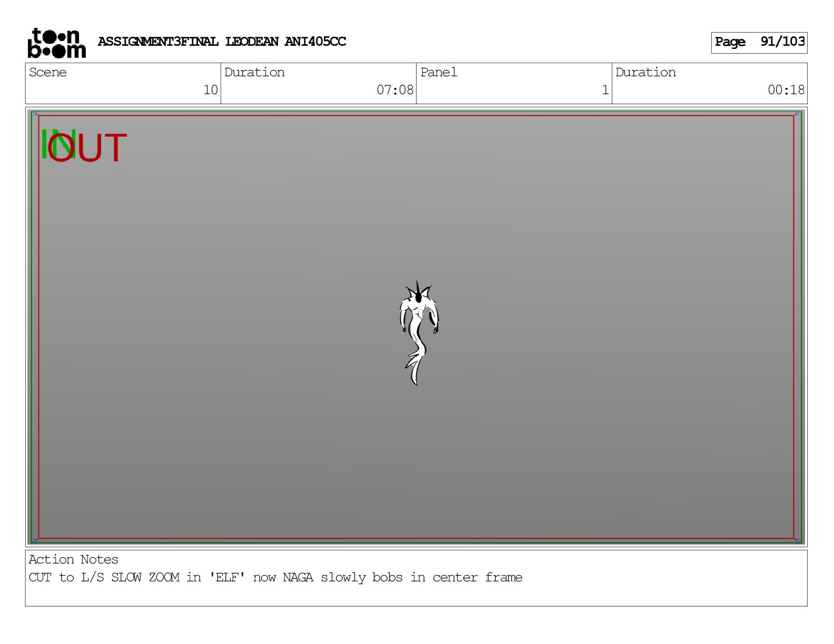Click the 'Page 91/103' box
834x644 pixels.
pos(759,43)
